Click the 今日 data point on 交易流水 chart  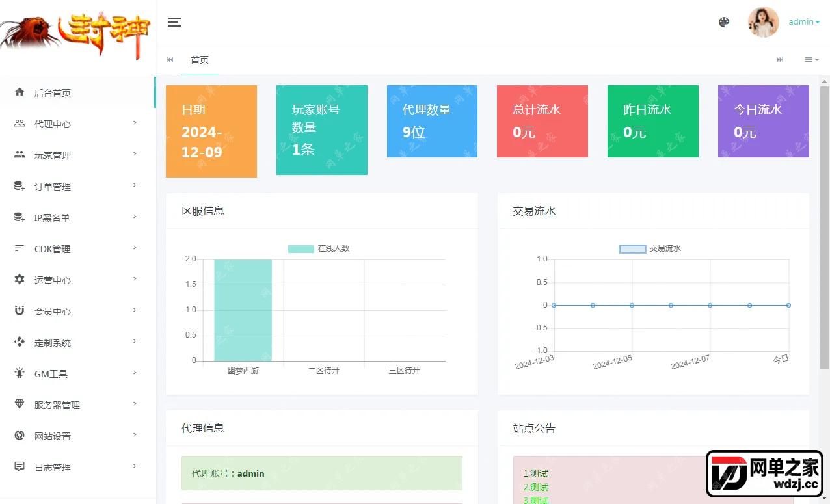pos(788,305)
